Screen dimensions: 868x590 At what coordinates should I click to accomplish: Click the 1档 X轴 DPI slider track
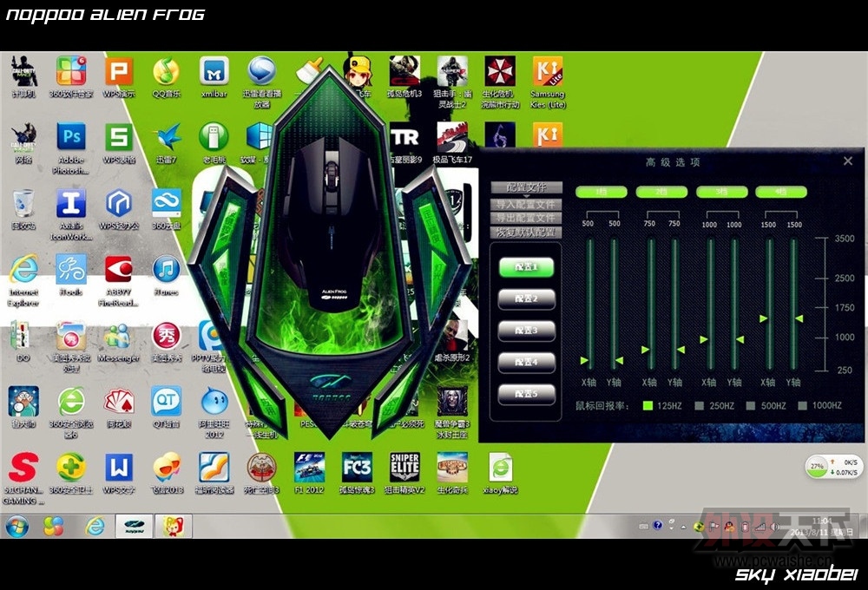coord(590,304)
